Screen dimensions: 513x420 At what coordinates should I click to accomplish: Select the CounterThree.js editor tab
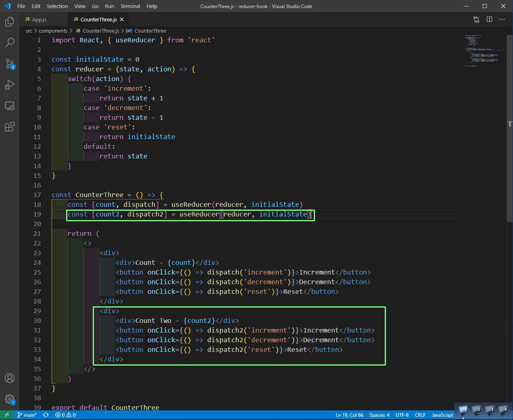[98, 19]
